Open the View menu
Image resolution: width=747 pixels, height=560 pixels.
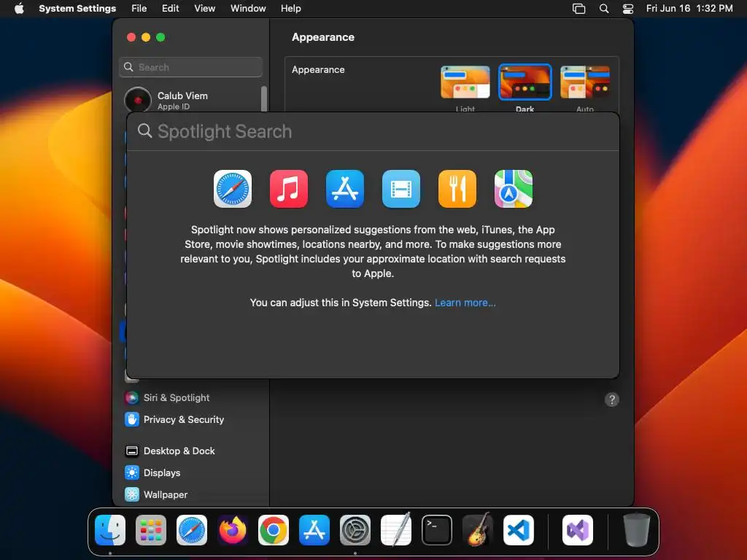coord(204,9)
